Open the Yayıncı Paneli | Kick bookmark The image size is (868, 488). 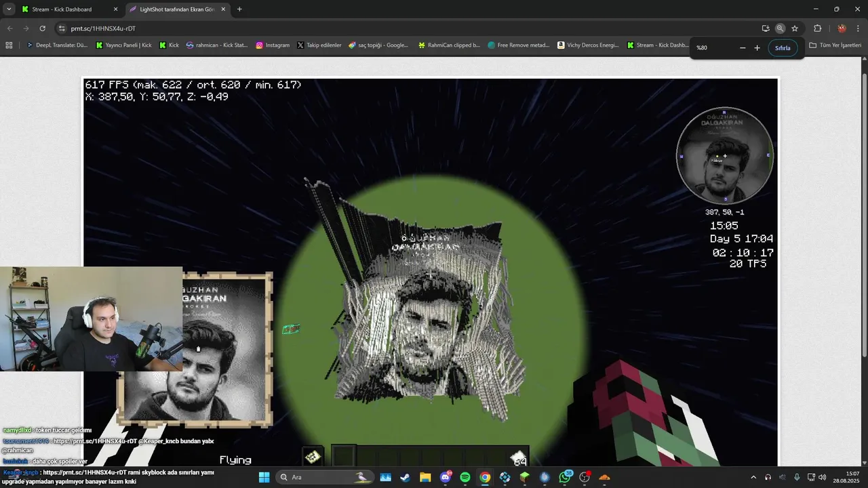(123, 45)
